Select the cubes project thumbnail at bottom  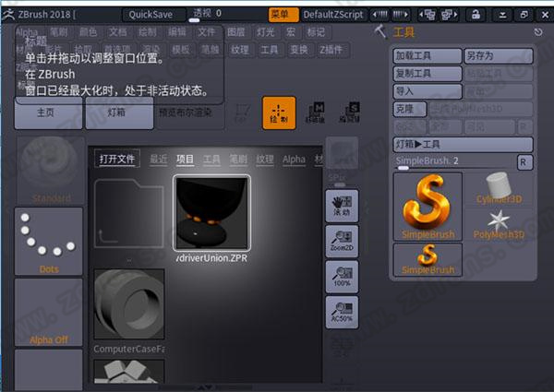click(129, 372)
